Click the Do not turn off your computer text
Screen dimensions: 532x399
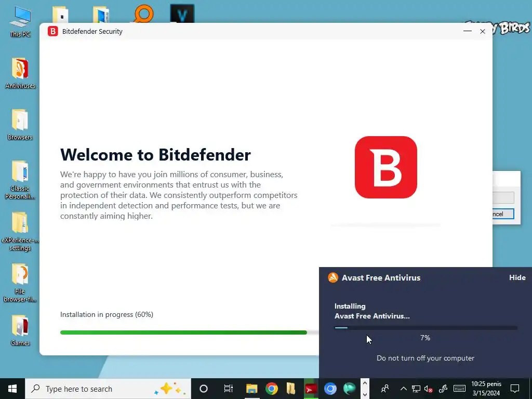click(425, 358)
